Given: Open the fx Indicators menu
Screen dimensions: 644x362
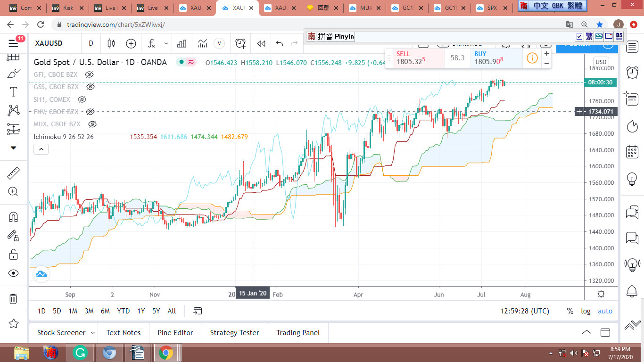Looking at the screenshot, I should [152, 43].
